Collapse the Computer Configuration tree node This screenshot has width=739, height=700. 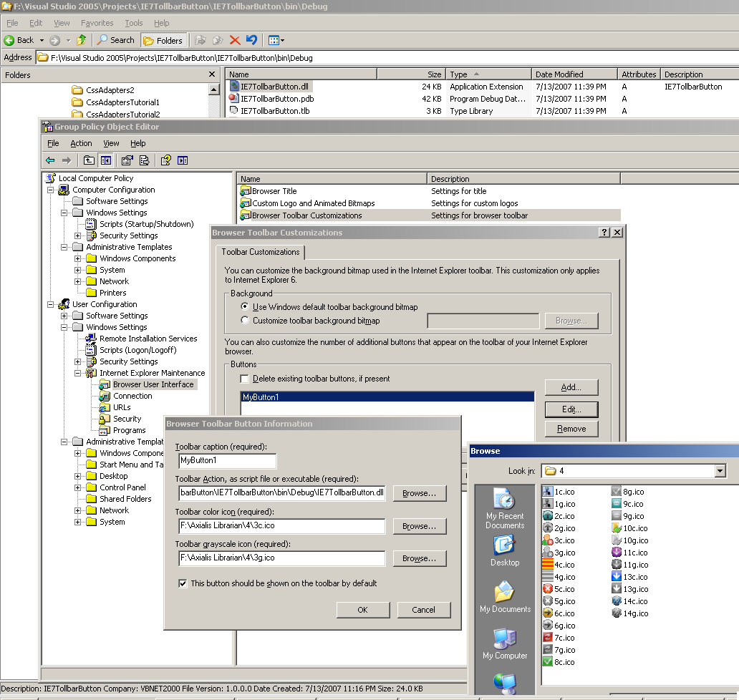pos(50,190)
